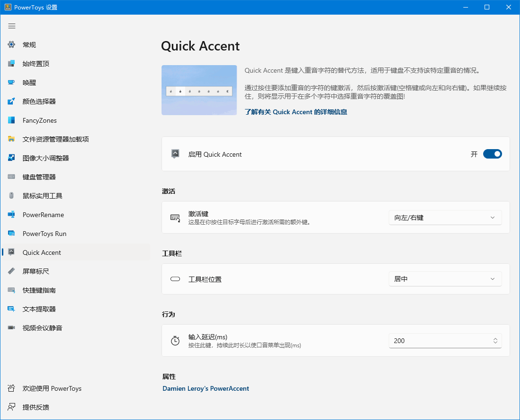Click the 鼠标实用工具 mouse icon
520x420 pixels.
click(x=11, y=195)
